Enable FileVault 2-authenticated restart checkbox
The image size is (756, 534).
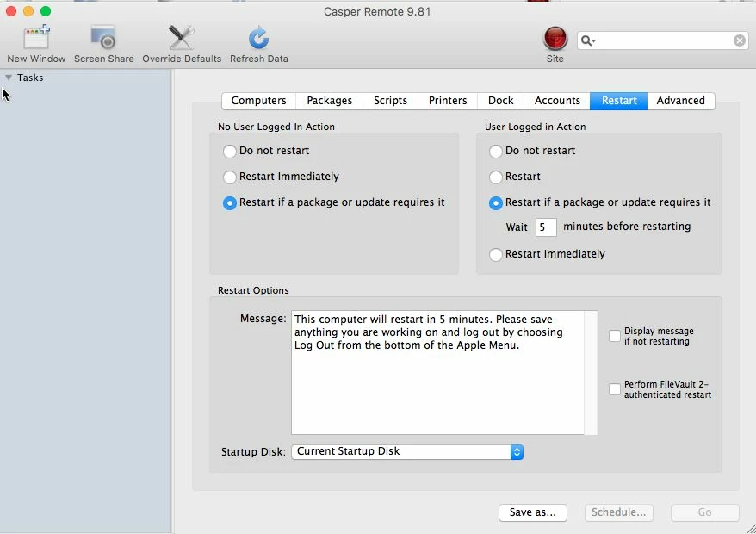pyautogui.click(x=614, y=388)
